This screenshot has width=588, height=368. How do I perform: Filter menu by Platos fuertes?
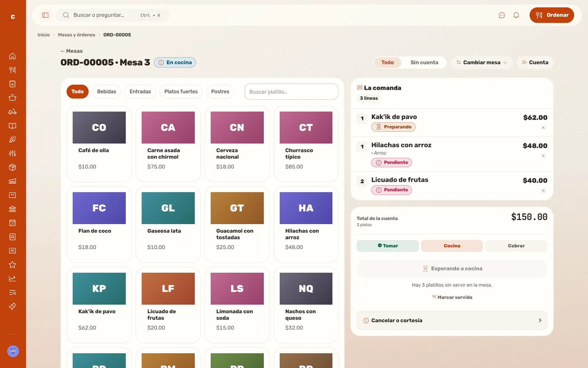click(x=181, y=92)
